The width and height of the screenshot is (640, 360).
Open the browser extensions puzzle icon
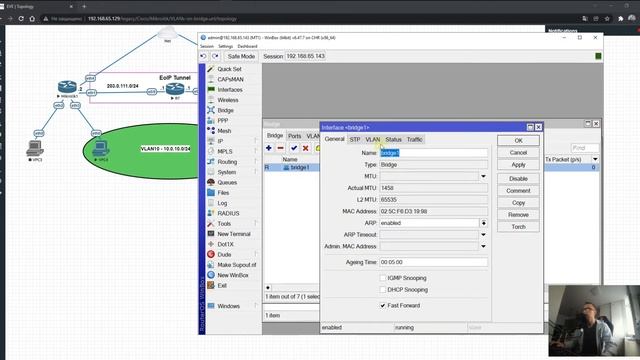[620, 19]
